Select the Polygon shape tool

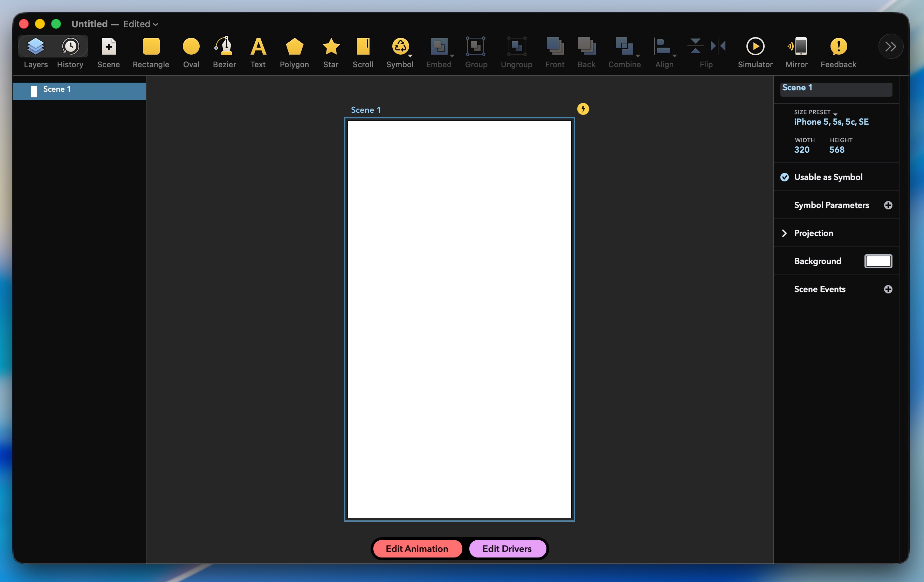point(294,47)
